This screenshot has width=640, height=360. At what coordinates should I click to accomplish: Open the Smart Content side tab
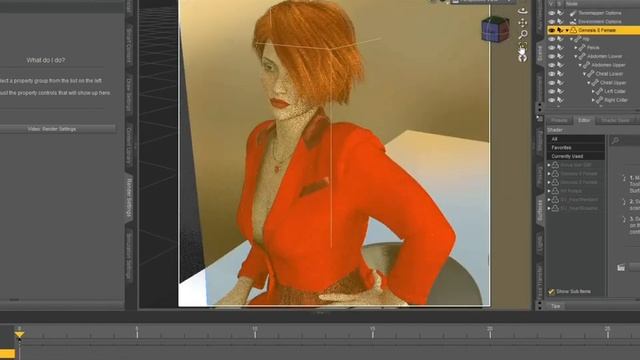(x=129, y=45)
